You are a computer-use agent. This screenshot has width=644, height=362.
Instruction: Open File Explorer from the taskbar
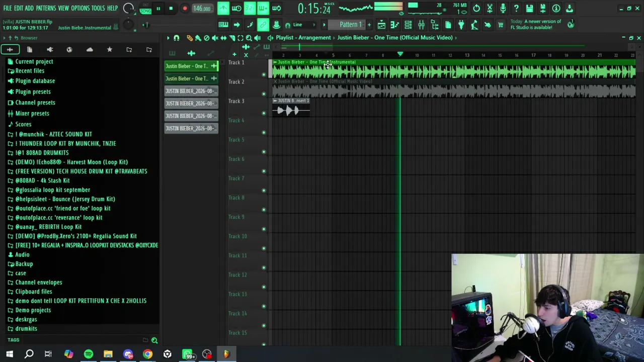pyautogui.click(x=108, y=354)
